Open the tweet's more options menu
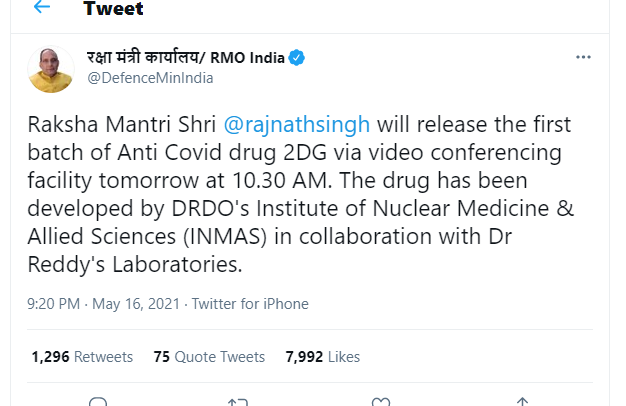Viewport: 626px width, 406px height. pos(584,58)
